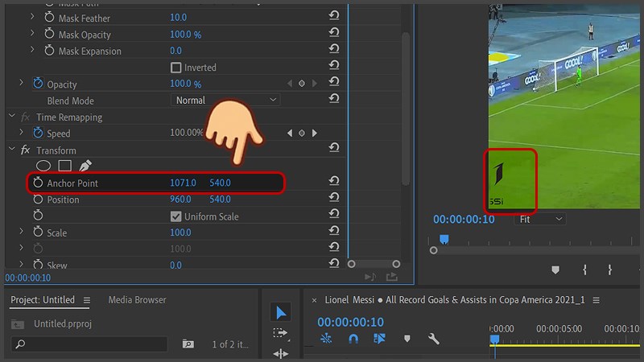
Task: Open the Fit zoom level dropdown
Action: [539, 219]
